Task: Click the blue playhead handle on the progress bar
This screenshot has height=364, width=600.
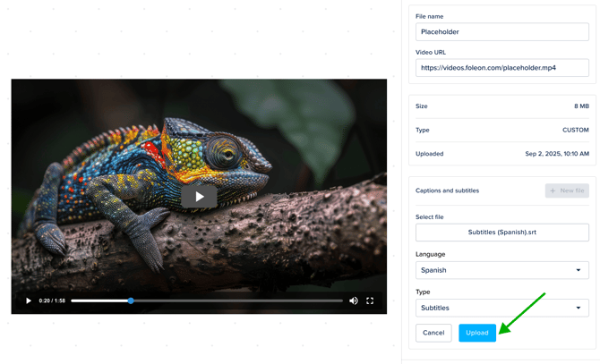Action: tap(131, 301)
